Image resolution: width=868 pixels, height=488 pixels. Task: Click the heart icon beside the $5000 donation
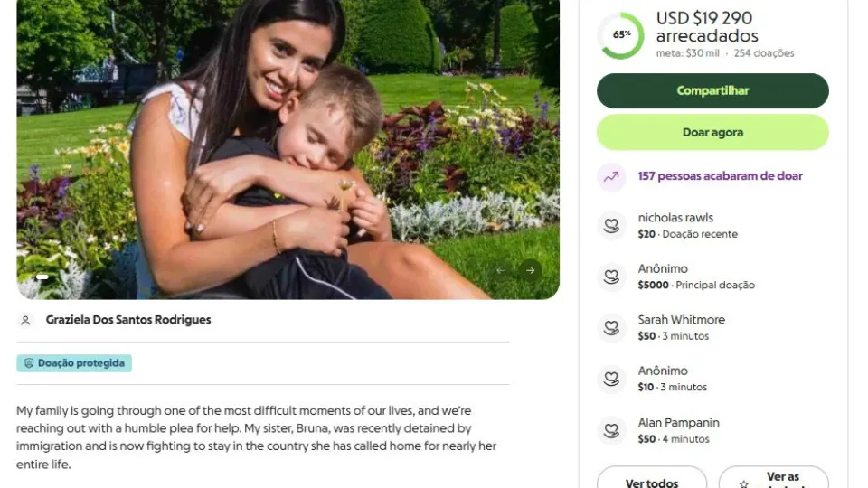[612, 277]
